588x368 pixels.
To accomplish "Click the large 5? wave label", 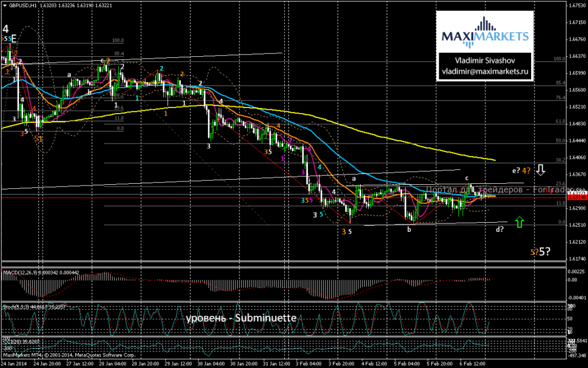I will (x=545, y=251).
